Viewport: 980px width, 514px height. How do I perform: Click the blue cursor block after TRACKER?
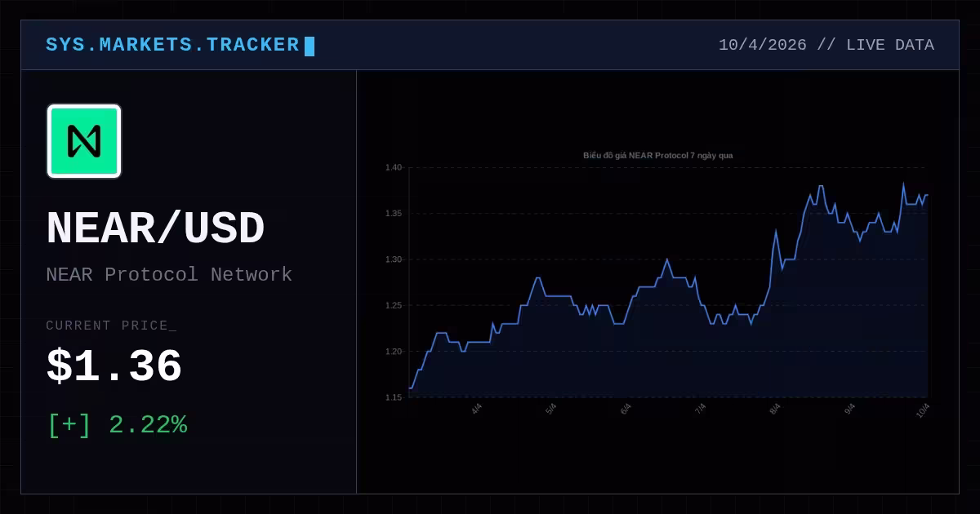point(310,46)
